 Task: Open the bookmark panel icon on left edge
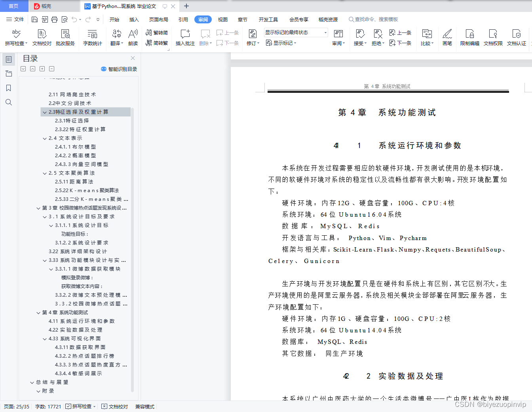pos(8,88)
